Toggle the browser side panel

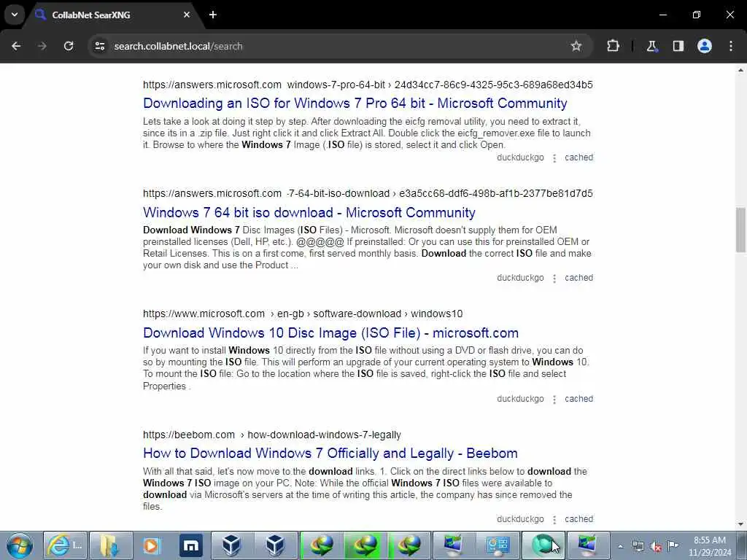coord(678,46)
